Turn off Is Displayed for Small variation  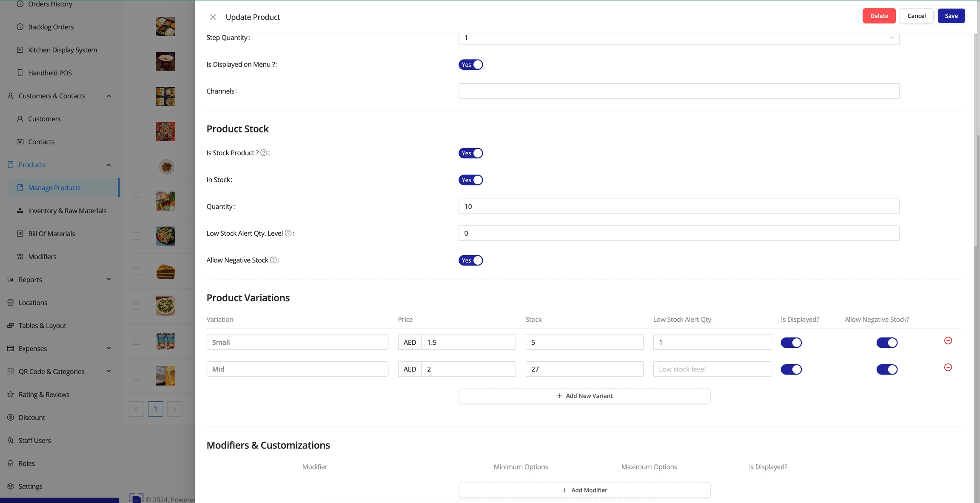[791, 343]
